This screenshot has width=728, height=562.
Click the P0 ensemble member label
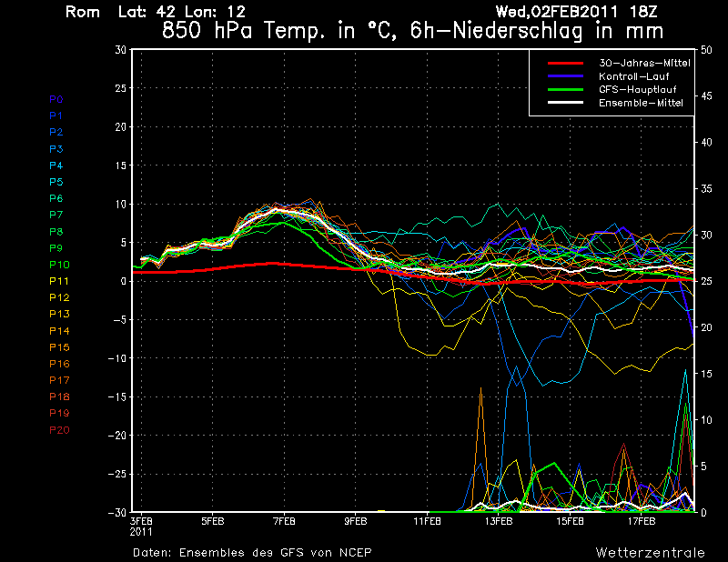point(56,99)
